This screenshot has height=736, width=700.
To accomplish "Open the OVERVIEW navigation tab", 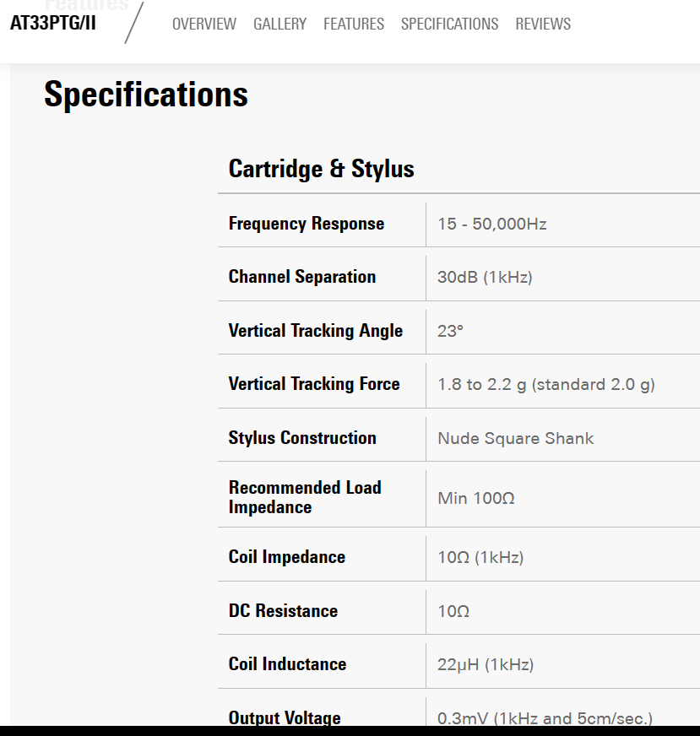I will click(204, 24).
